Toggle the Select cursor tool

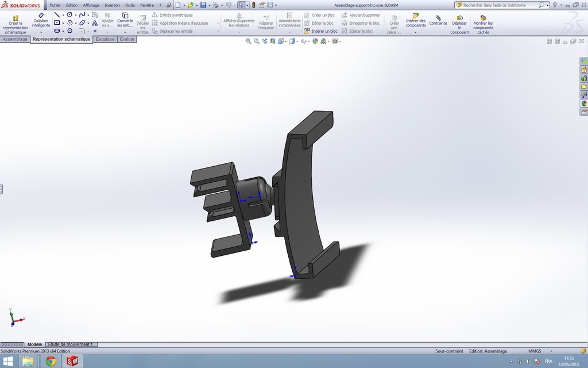point(241,5)
